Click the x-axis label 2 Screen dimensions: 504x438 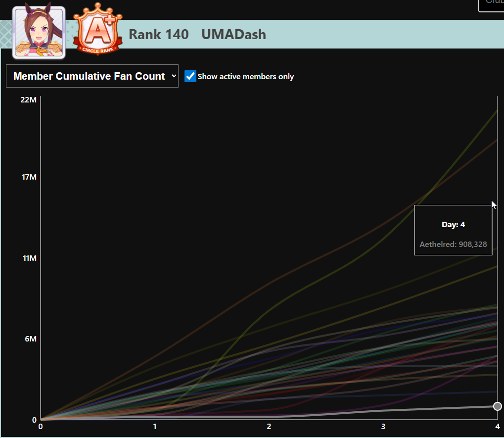[x=269, y=427]
